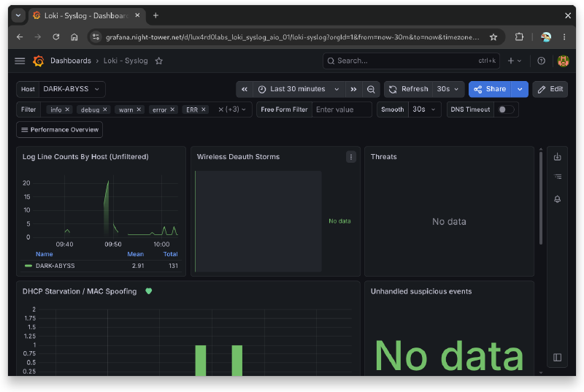
Task: Shift the time range backward
Action: 245,89
